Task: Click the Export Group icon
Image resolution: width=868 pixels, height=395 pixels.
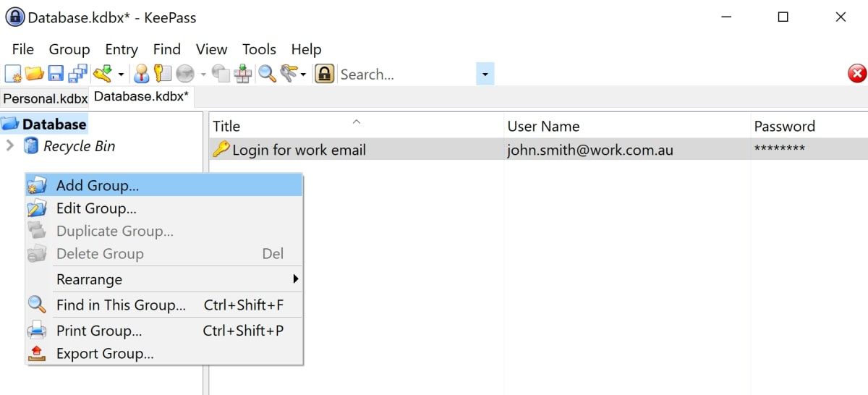Action: click(x=37, y=354)
